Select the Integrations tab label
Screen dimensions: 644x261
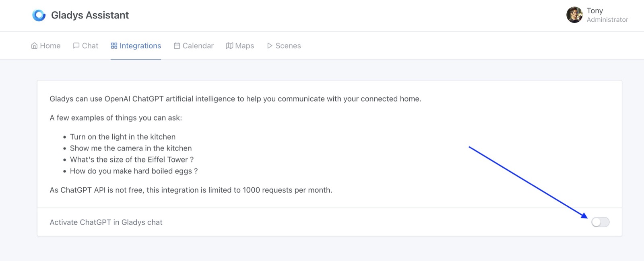tap(140, 46)
